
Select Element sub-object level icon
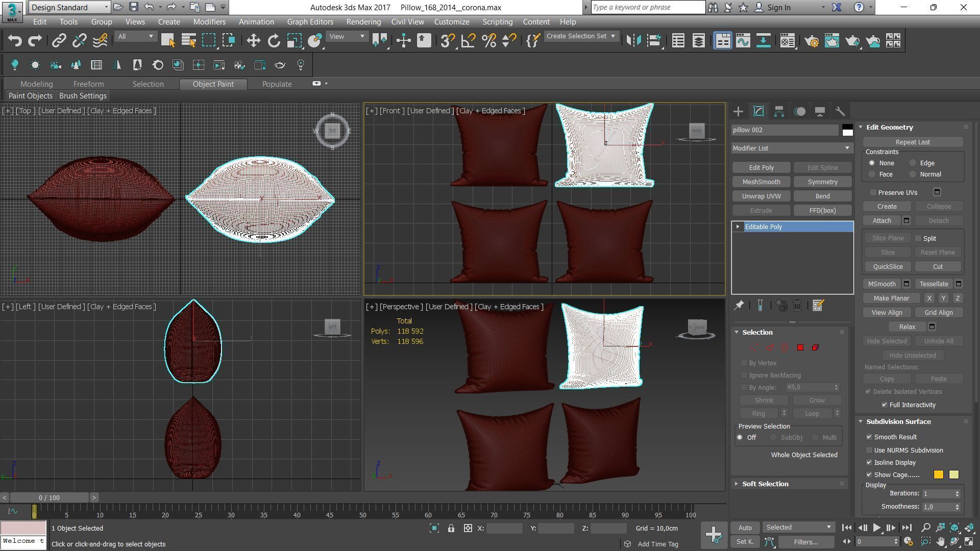815,347
